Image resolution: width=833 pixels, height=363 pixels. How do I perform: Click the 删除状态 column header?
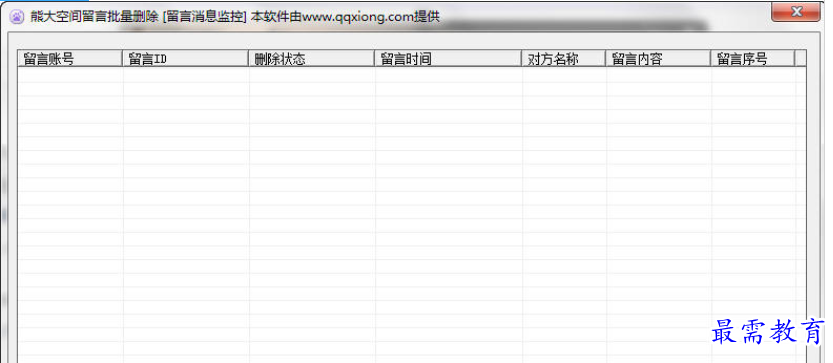click(x=311, y=58)
